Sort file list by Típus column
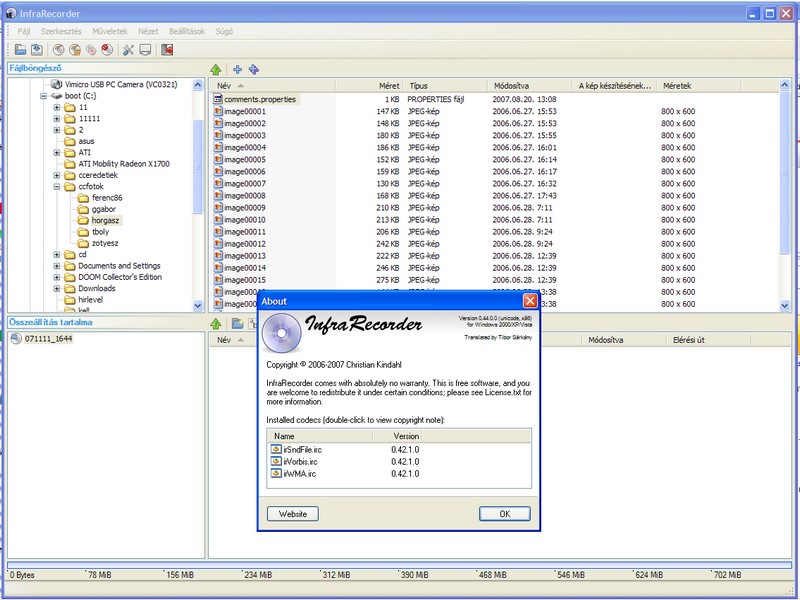Viewport: 800px width, 600px height. pos(445,86)
